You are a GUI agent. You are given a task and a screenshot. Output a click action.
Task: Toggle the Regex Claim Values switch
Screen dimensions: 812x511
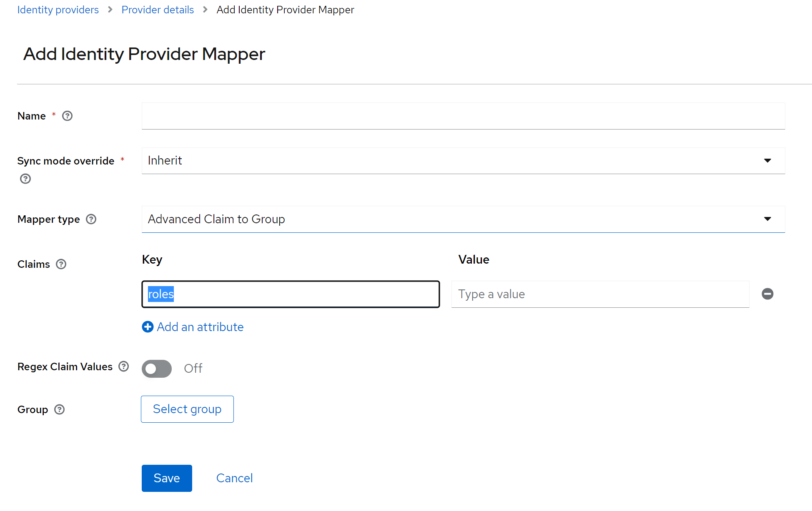point(157,369)
